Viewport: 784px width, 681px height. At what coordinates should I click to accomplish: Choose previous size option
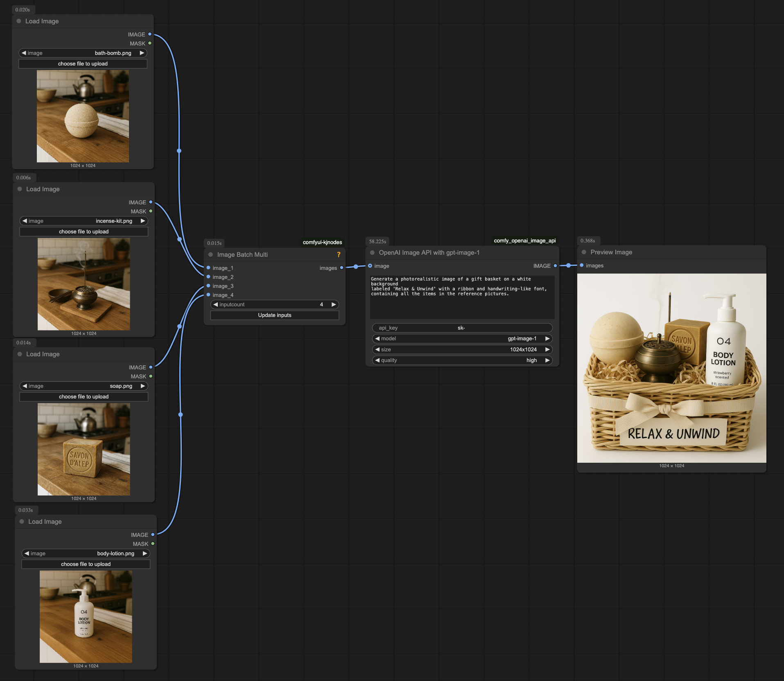[377, 349]
